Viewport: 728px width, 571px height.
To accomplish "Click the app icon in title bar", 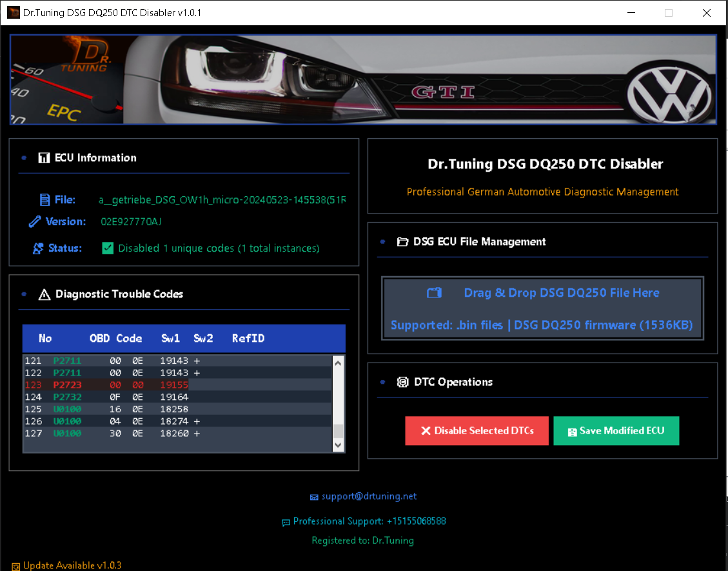I will tap(14, 12).
